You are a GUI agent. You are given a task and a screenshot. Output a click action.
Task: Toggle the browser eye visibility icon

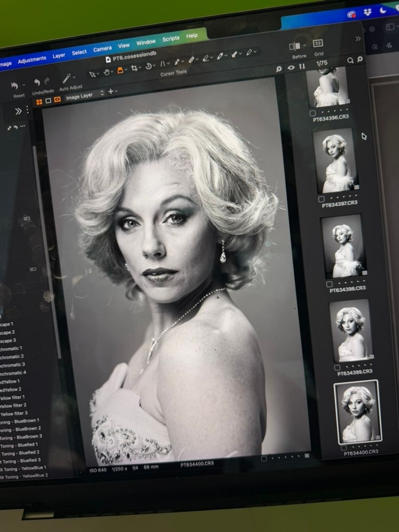click(x=291, y=67)
